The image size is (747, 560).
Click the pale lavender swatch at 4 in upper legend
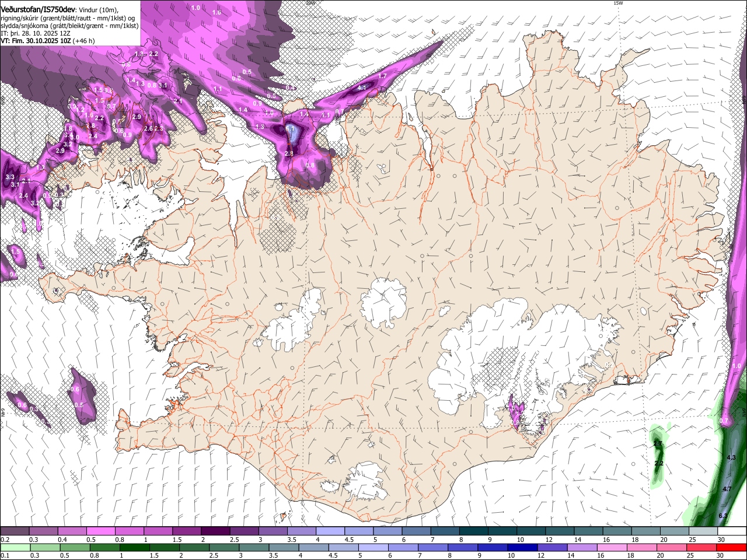tap(329, 531)
